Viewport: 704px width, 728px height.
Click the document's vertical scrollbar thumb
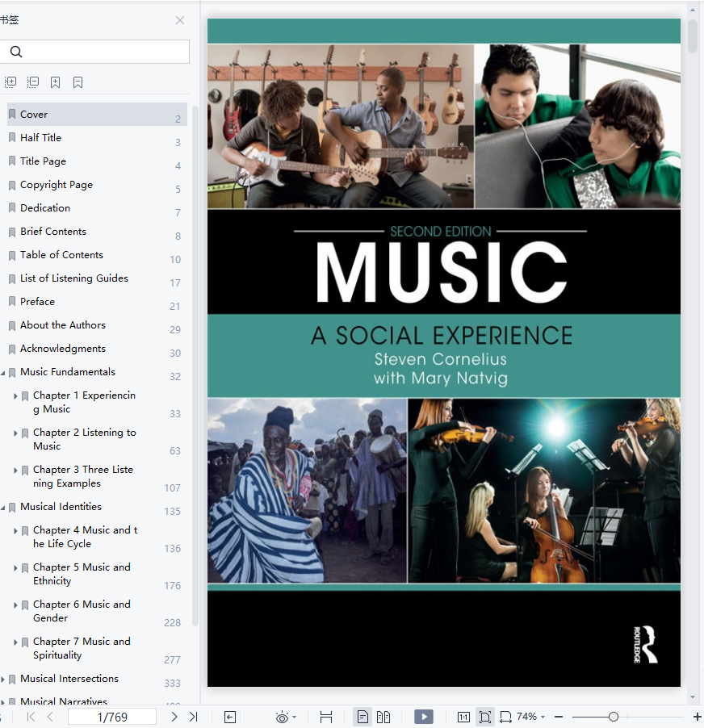tap(693, 36)
